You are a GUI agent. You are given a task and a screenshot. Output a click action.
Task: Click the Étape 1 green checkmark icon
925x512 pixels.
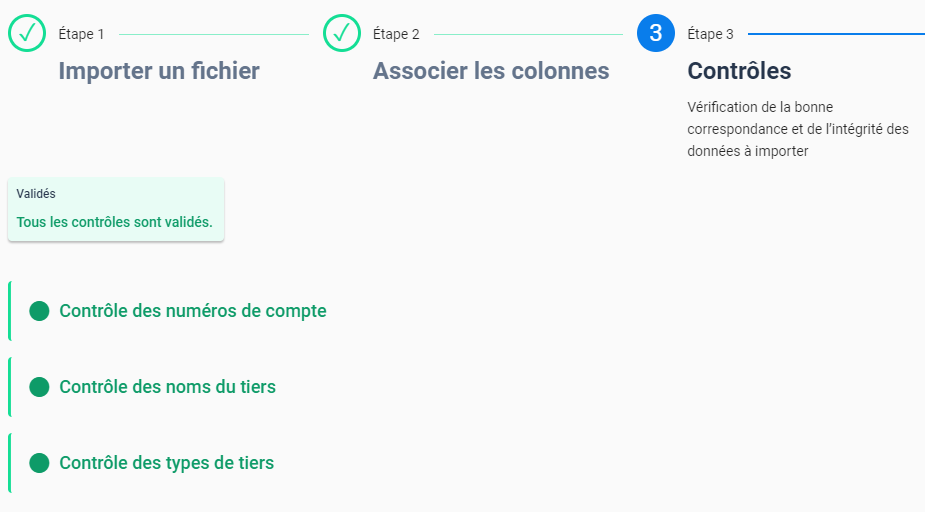click(27, 33)
